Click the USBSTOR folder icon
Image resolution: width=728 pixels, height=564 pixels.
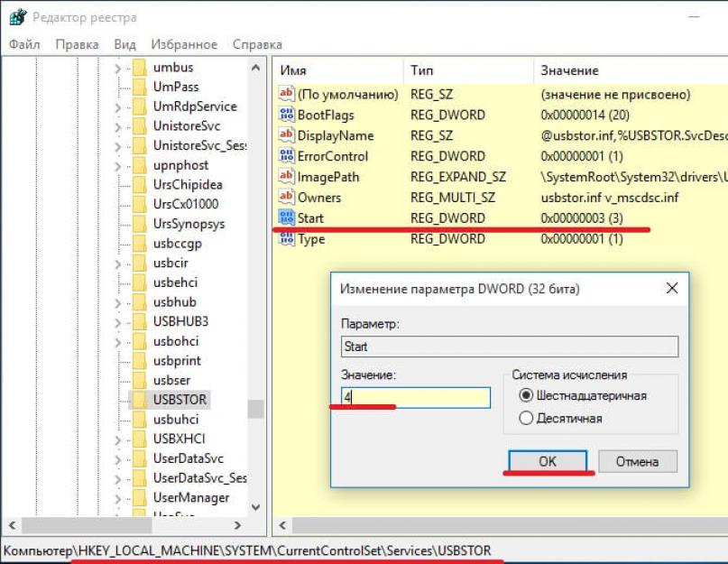139,400
